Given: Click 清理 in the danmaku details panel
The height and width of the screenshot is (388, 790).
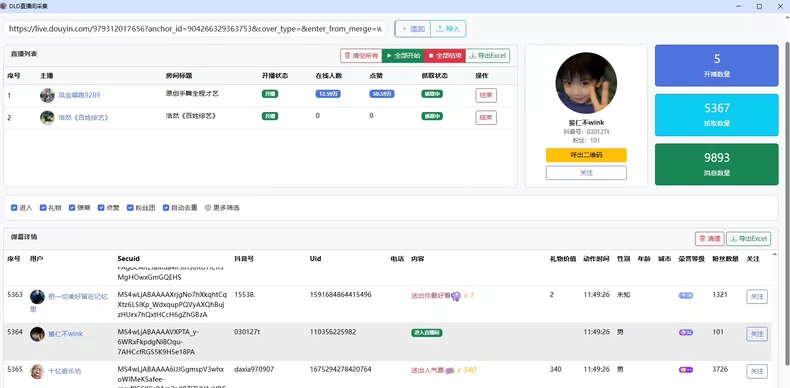Looking at the screenshot, I should pyautogui.click(x=709, y=239).
